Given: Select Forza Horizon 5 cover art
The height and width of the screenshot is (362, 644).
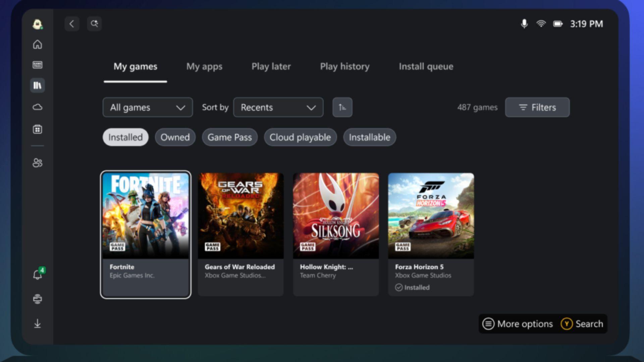Looking at the screenshot, I should pyautogui.click(x=431, y=216).
